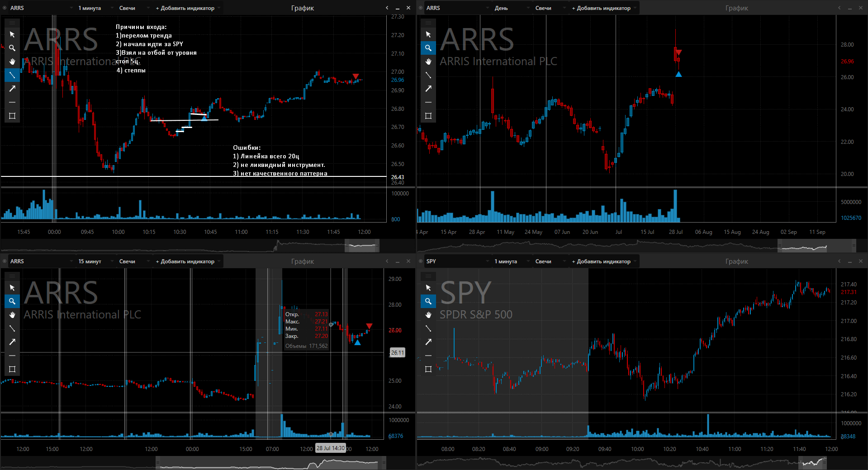Open 'Свечи' chart type dropdown in SPY chart
Viewport: 868px width, 470px height.
tap(550, 261)
